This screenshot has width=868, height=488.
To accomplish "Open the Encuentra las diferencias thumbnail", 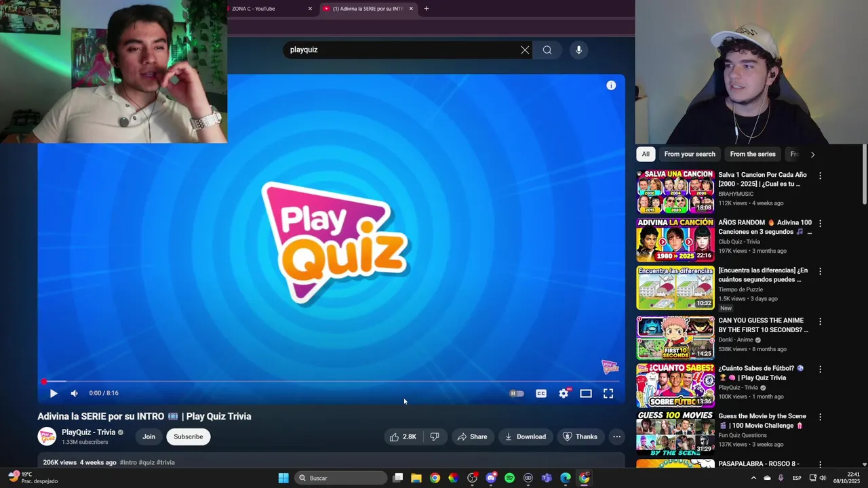I will 675,288.
